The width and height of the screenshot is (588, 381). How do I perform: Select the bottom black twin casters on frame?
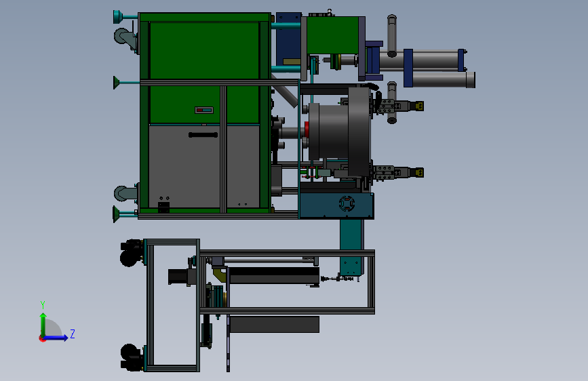(x=132, y=358)
